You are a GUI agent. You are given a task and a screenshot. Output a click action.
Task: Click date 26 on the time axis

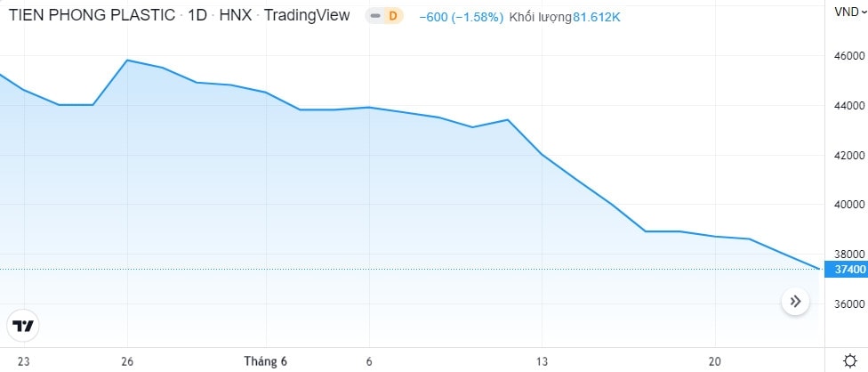point(127,361)
